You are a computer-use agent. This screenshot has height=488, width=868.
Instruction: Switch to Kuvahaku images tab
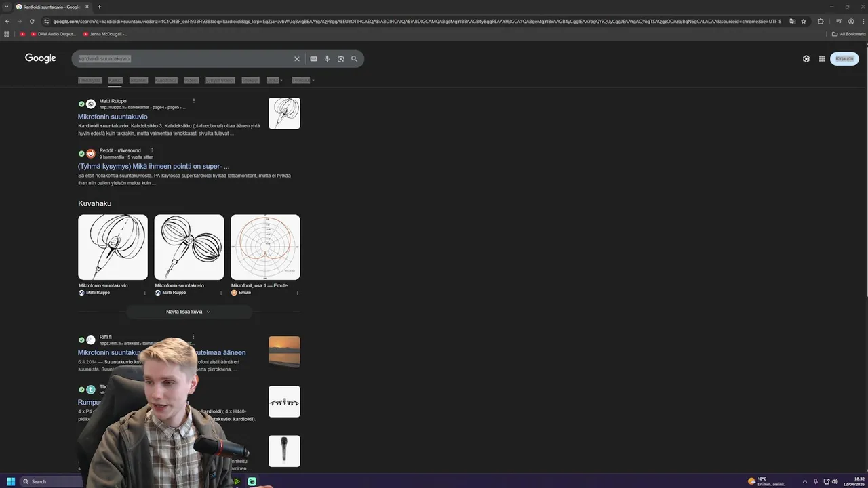(x=165, y=80)
